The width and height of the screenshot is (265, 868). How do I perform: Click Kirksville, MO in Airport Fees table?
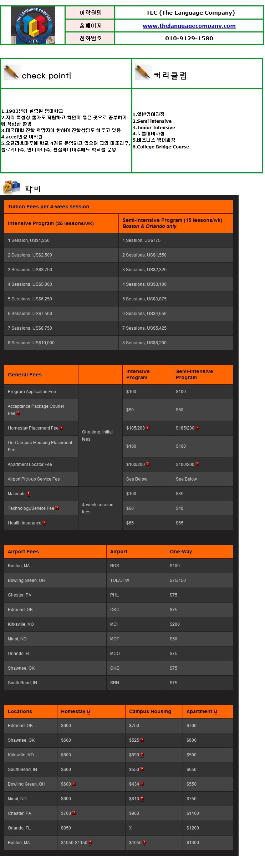21,624
